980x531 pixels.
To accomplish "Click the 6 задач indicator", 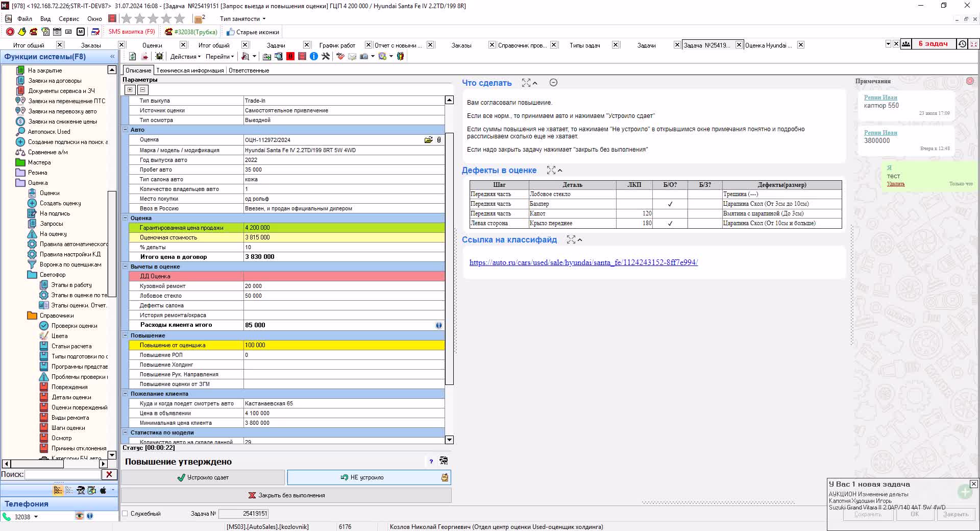I will tap(933, 44).
